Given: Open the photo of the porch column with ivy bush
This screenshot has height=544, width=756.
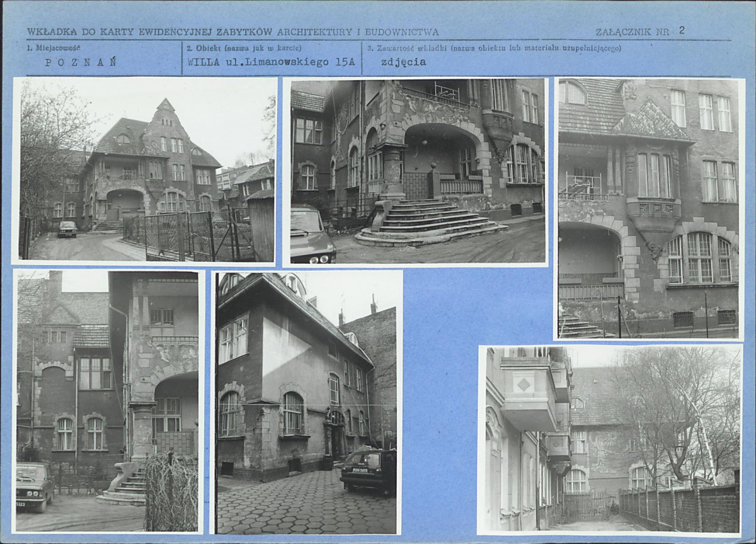Looking at the screenshot, I should click(108, 401).
